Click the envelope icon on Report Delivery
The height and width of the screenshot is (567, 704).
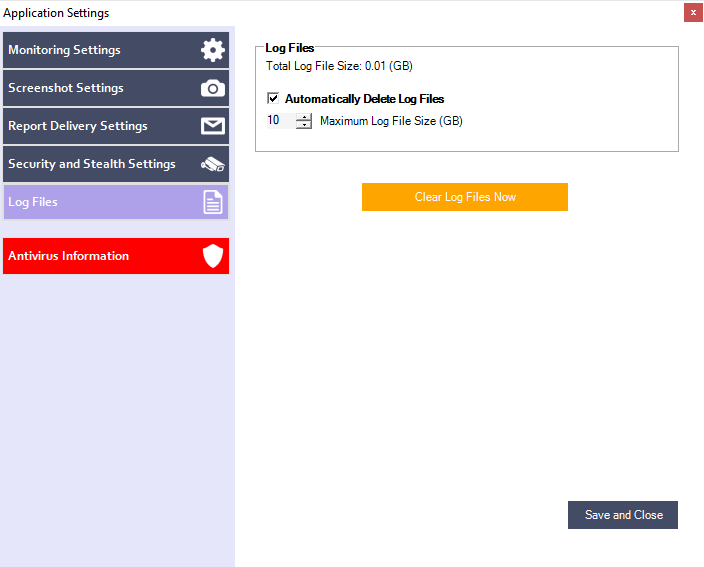(213, 126)
